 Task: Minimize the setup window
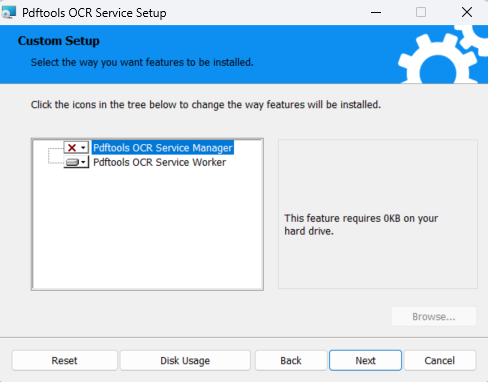pyautogui.click(x=376, y=12)
